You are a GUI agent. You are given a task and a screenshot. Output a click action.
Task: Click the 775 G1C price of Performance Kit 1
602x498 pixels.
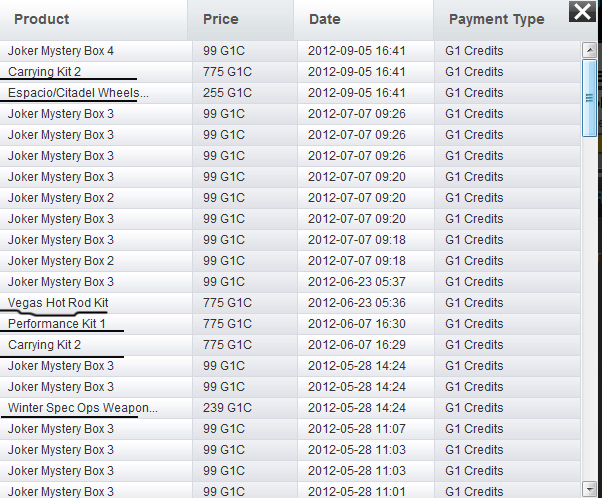click(227, 324)
